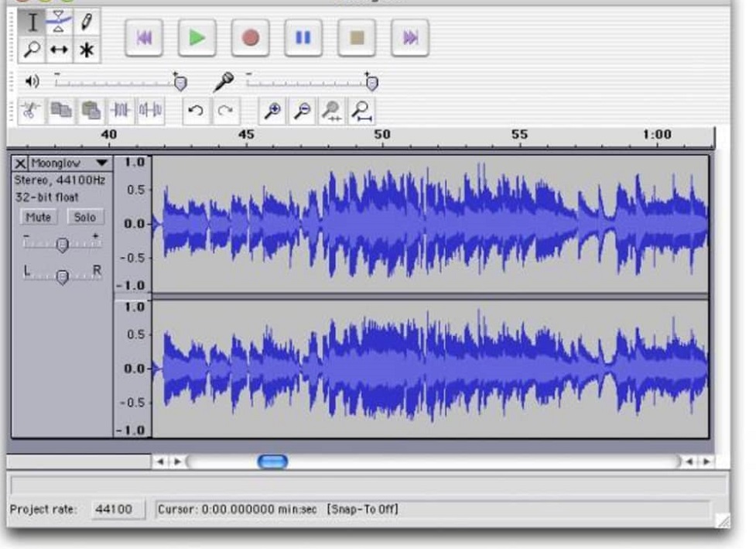Click the left arrow at scrollbar's far end

point(689,462)
